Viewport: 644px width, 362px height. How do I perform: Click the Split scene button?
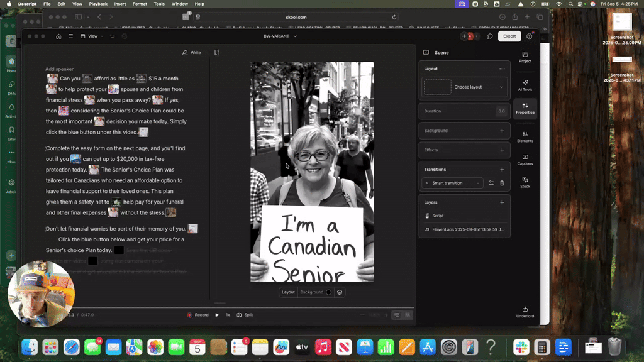pyautogui.click(x=245, y=315)
